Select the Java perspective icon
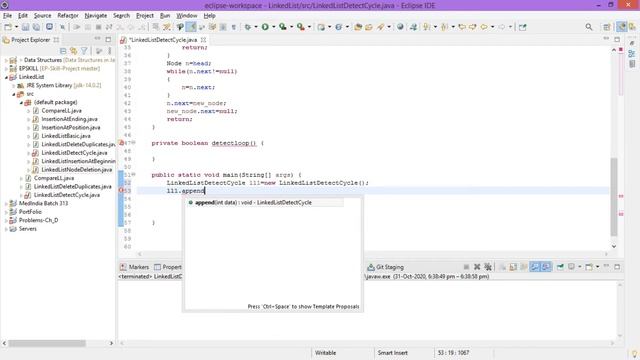640x360 pixels. [621, 27]
